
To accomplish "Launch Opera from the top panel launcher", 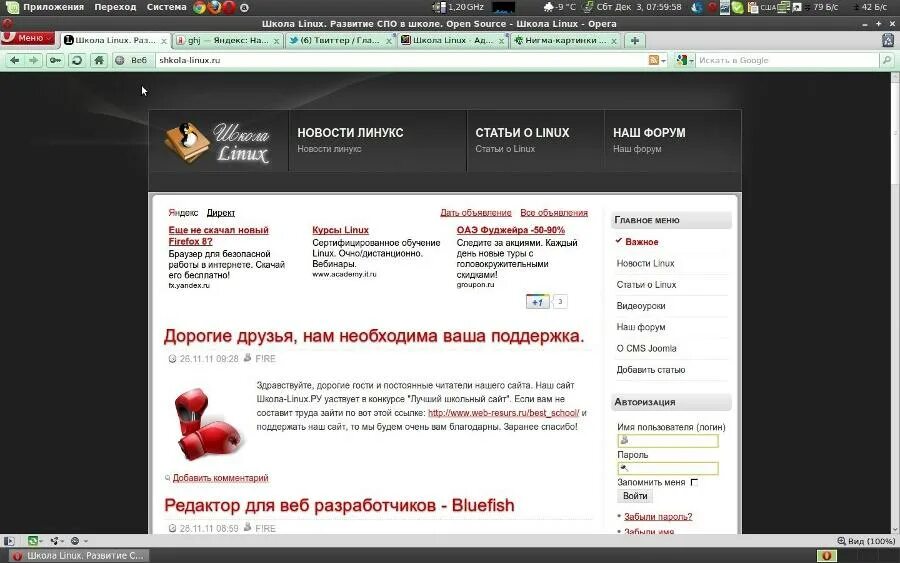I will pyautogui.click(x=228, y=7).
